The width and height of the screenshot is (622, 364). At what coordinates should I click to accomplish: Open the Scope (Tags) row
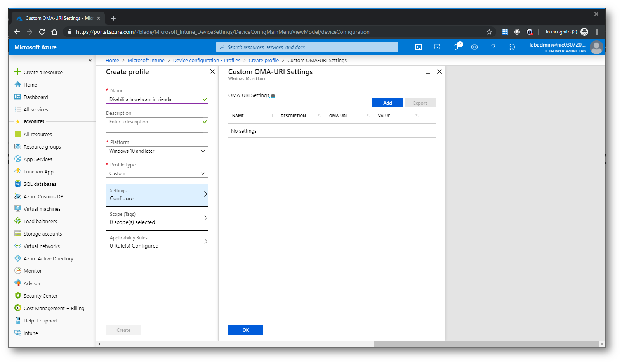[157, 218]
